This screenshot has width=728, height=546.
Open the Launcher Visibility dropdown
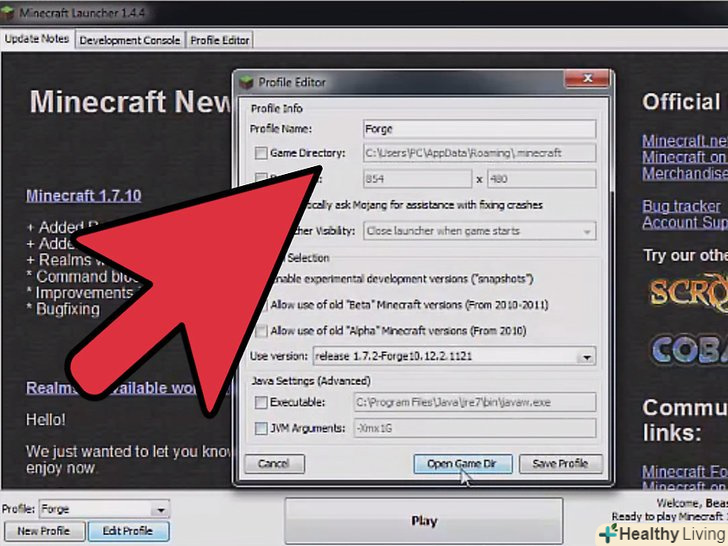click(x=480, y=231)
